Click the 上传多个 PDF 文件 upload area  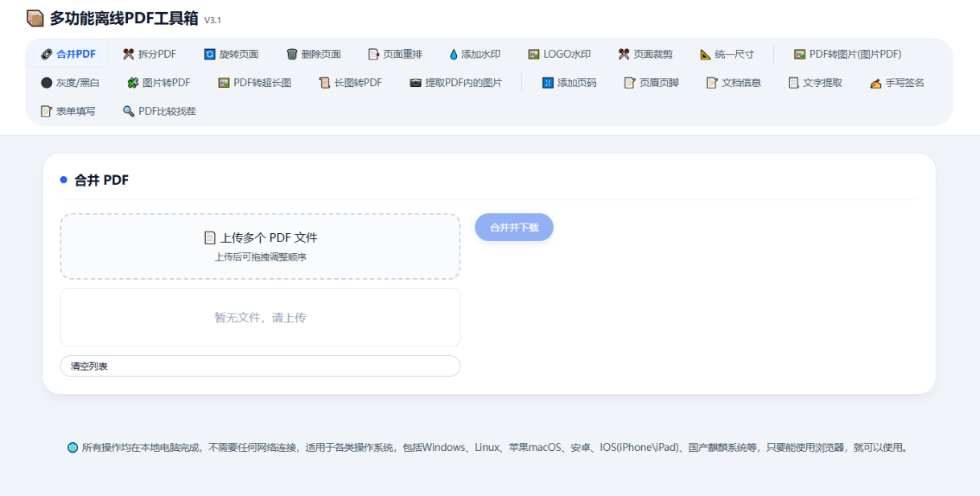point(260,246)
